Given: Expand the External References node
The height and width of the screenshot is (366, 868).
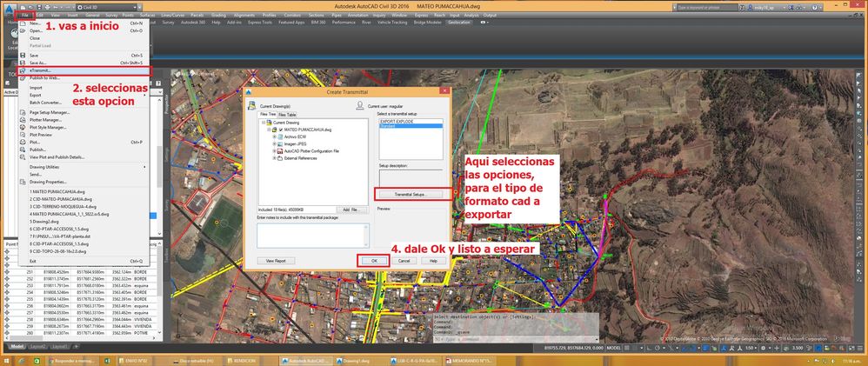Looking at the screenshot, I should click(274, 158).
